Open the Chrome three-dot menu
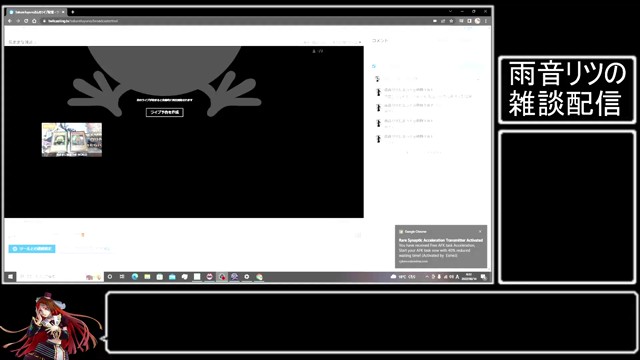The height and width of the screenshot is (360, 640). (486, 21)
